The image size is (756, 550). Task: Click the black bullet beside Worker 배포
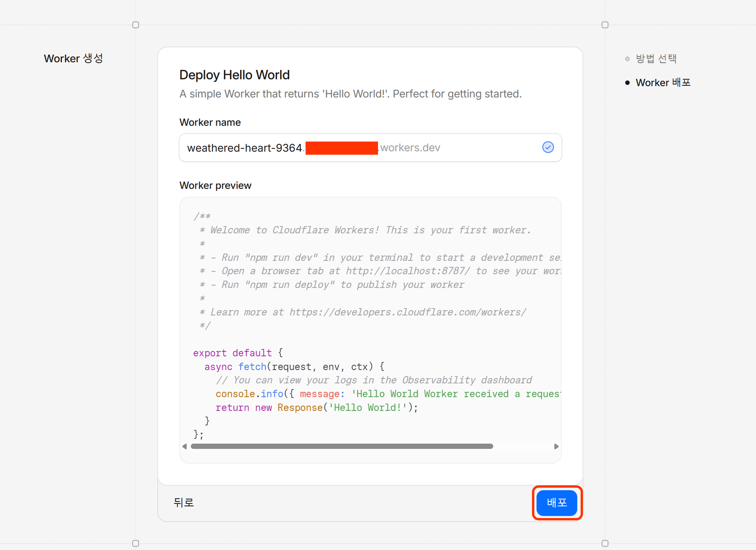(627, 83)
